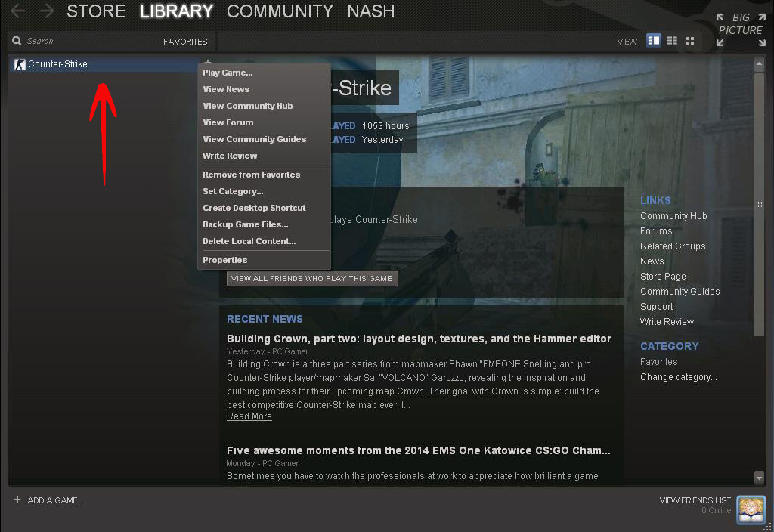Switch to detail view icon
Viewport: 774px width, 532px height.
(x=654, y=41)
